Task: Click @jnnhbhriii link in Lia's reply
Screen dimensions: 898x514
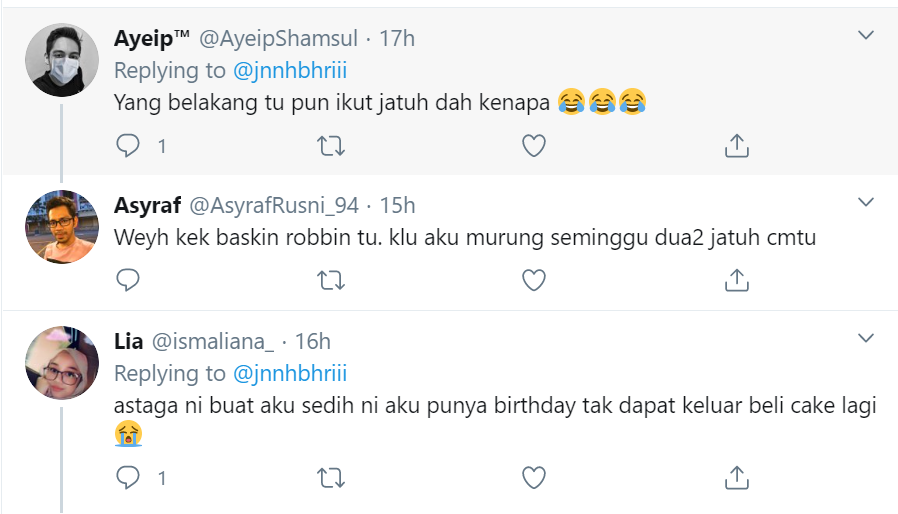Action: pyautogui.click(x=289, y=373)
